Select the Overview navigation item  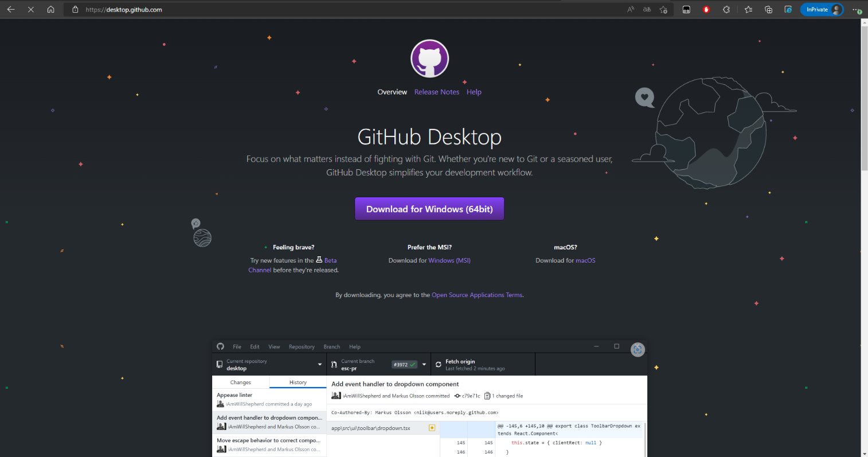pyautogui.click(x=392, y=92)
